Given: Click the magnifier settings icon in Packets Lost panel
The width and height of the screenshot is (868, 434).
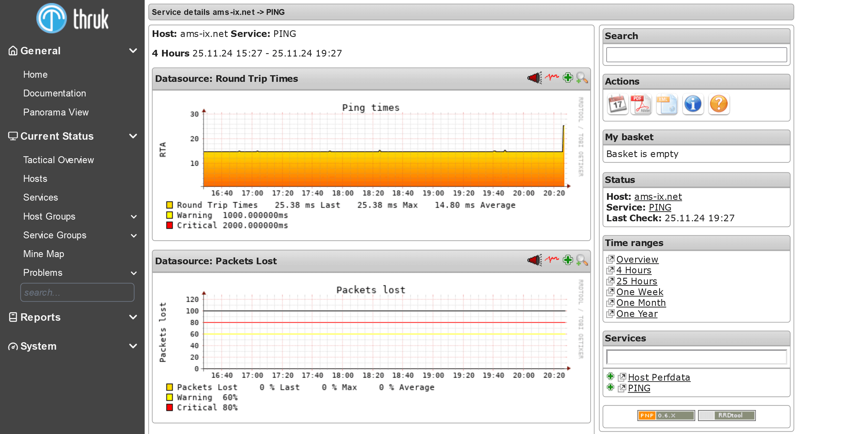Looking at the screenshot, I should (x=581, y=261).
